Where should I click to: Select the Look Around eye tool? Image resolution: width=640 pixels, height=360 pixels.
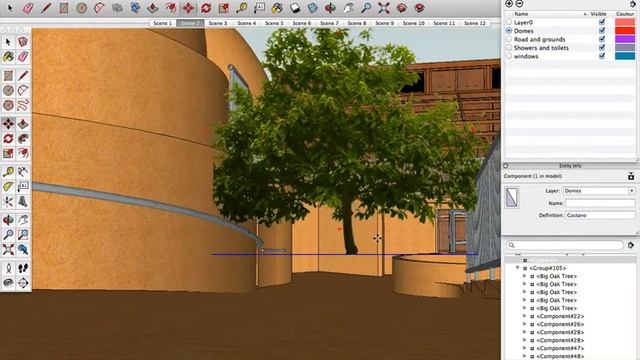(x=8, y=283)
